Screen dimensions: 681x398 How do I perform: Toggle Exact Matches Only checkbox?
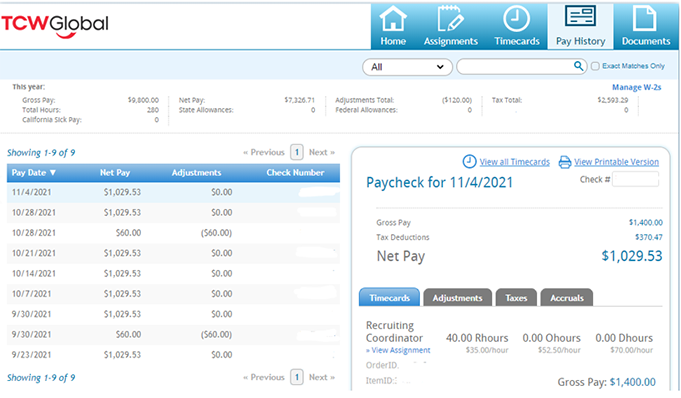point(595,66)
